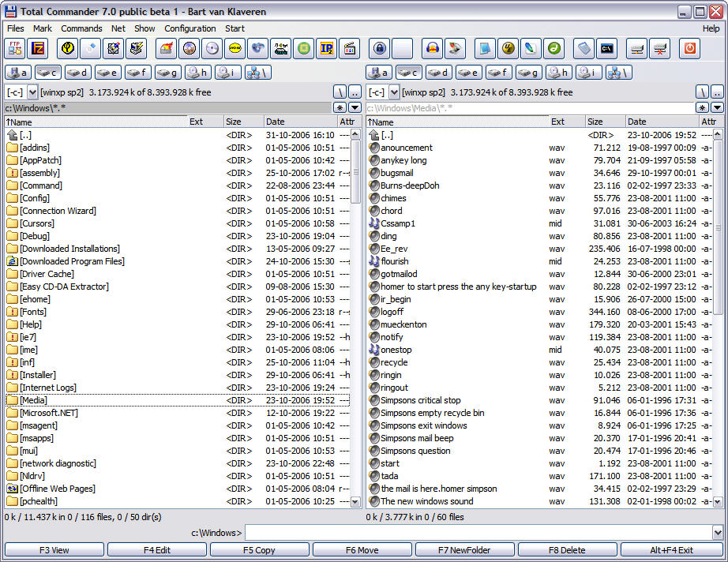This screenshot has height=562, width=728.
Task: Launch FileZilla from the button bar
Action: pos(38,48)
